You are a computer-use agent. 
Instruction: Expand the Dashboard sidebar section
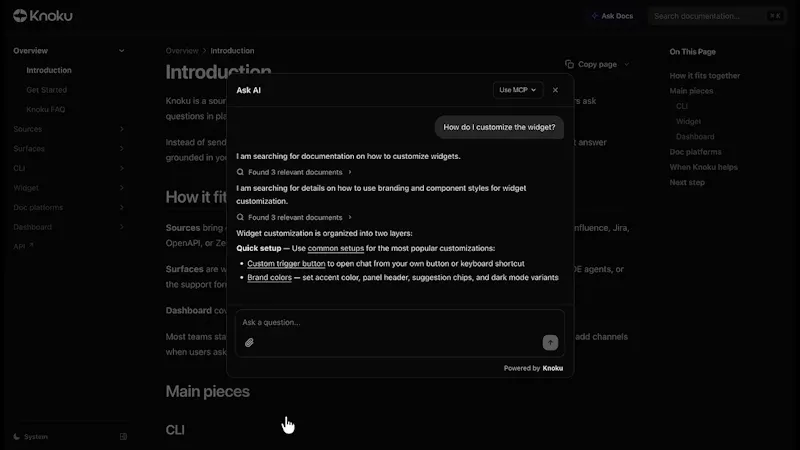[x=121, y=227]
